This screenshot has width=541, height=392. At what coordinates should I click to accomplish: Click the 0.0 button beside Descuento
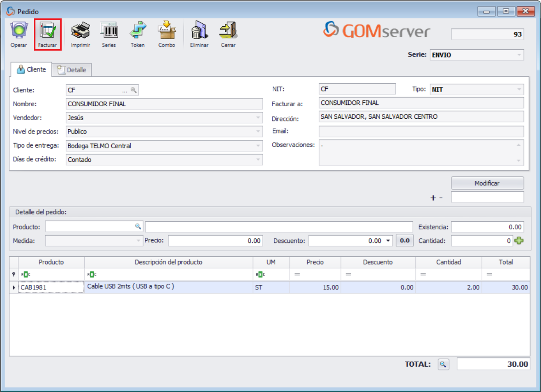[405, 240]
